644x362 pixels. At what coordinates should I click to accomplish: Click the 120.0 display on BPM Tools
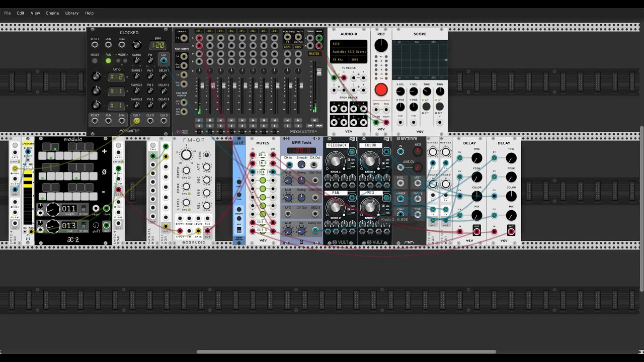[x=301, y=150]
